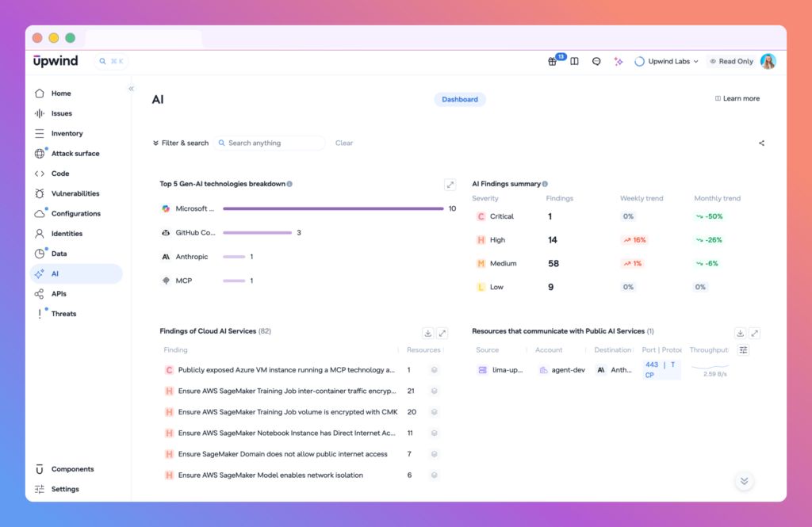812x527 pixels.
Task: Navigate to Attack surface
Action: pyautogui.click(x=77, y=153)
